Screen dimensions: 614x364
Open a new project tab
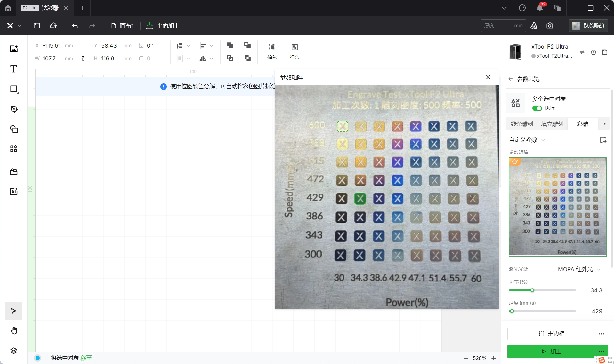pyautogui.click(x=82, y=8)
